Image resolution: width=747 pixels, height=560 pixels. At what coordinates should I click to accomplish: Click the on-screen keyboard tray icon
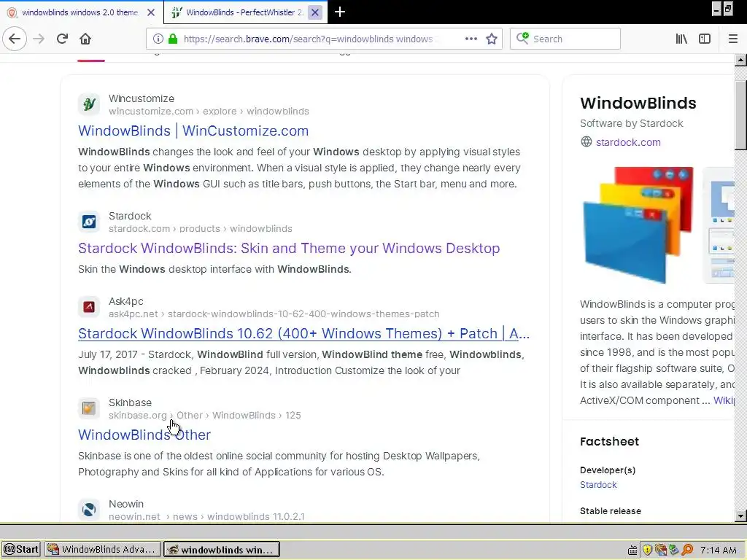point(632,550)
